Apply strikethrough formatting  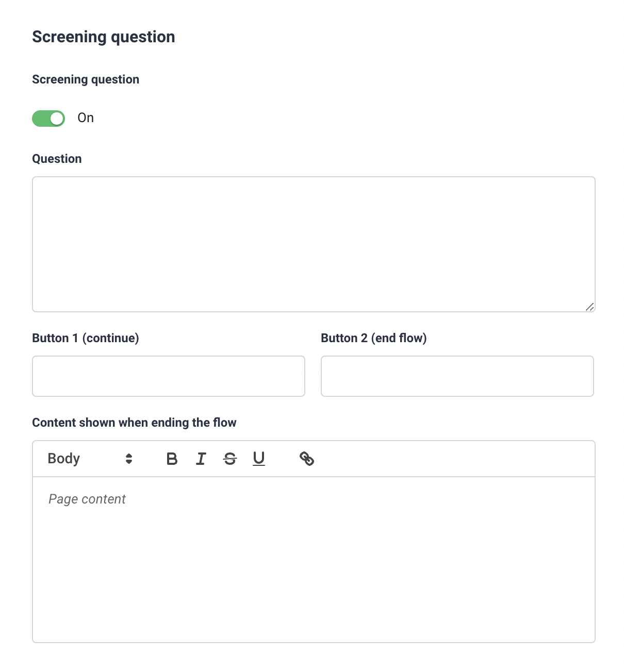[230, 459]
